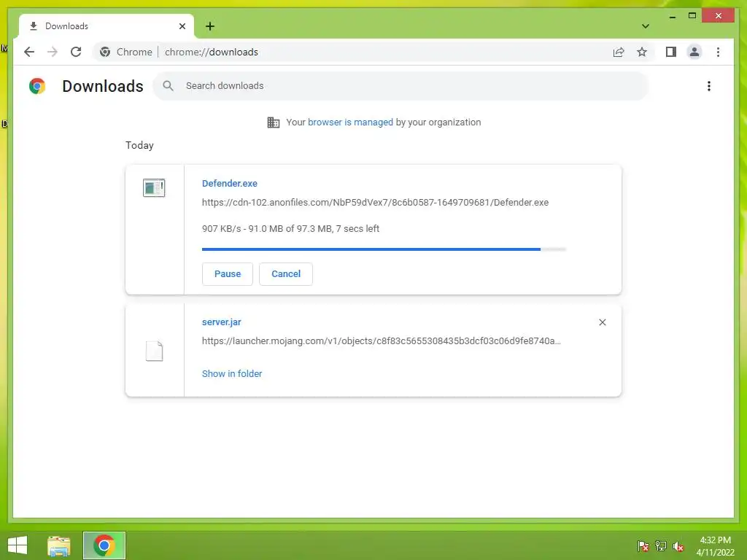Click the Defender.exe download progress bar
This screenshot has width=747, height=560.
384,249
